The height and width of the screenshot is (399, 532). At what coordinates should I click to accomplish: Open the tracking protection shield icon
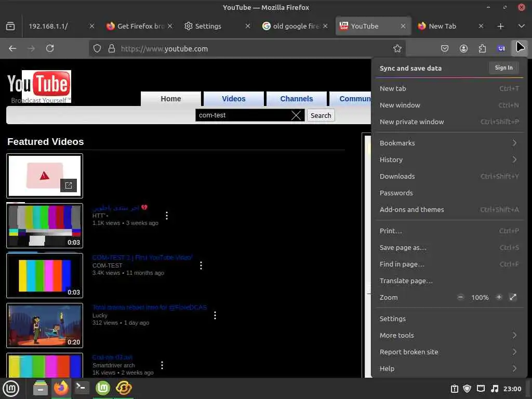[x=97, y=48]
